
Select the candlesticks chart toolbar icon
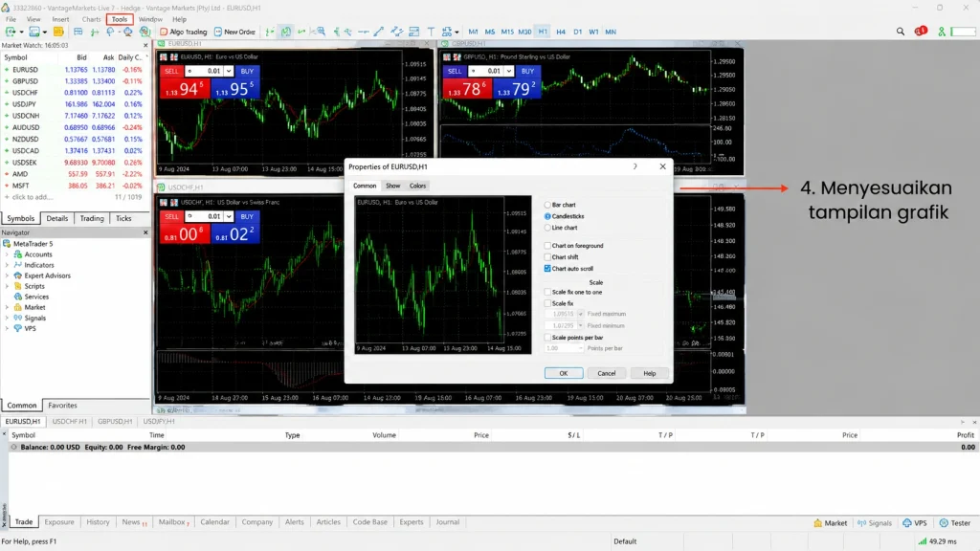285,32
